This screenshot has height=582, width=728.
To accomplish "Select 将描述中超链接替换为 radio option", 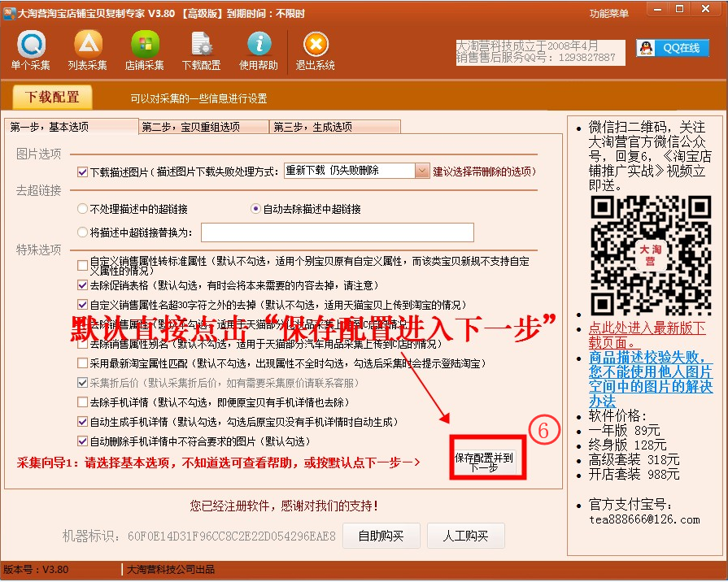I will (83, 232).
